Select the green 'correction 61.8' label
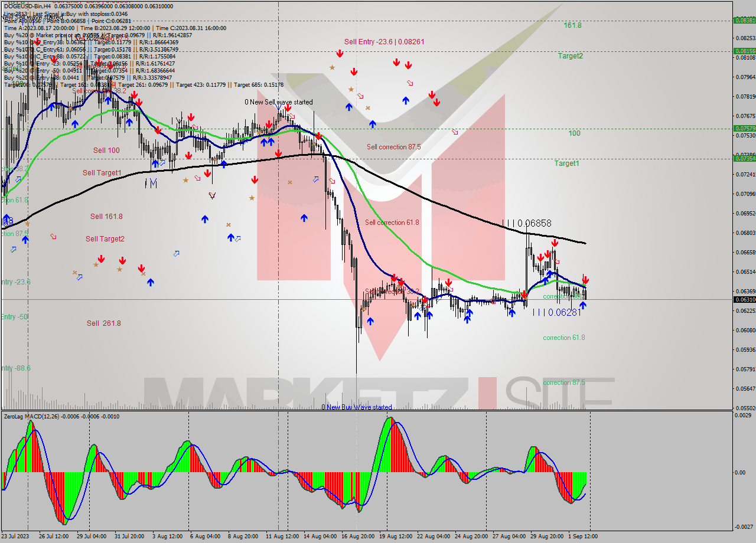Viewport: 756px width, 543px height. (564, 338)
